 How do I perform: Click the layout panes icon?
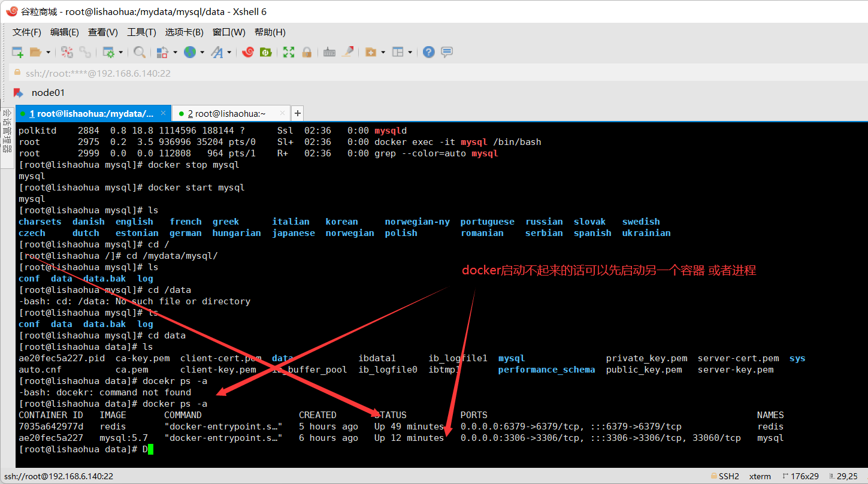[x=398, y=52]
